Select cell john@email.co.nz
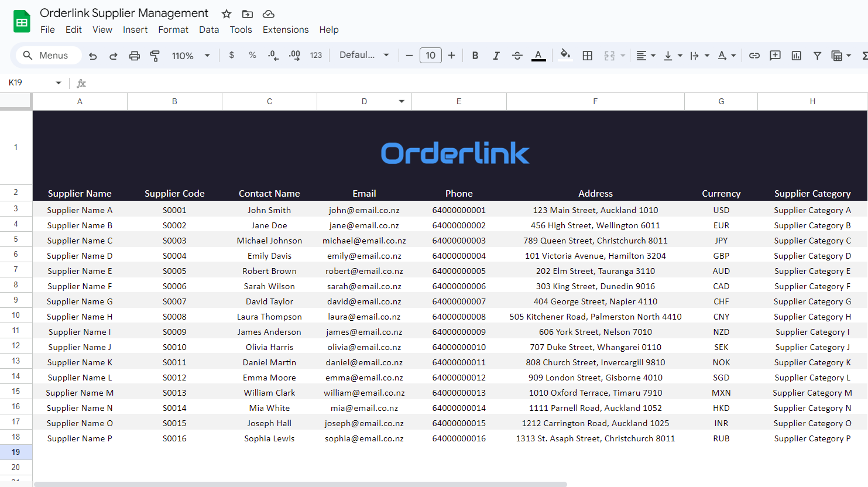Image resolution: width=868 pixels, height=487 pixels. pos(364,210)
